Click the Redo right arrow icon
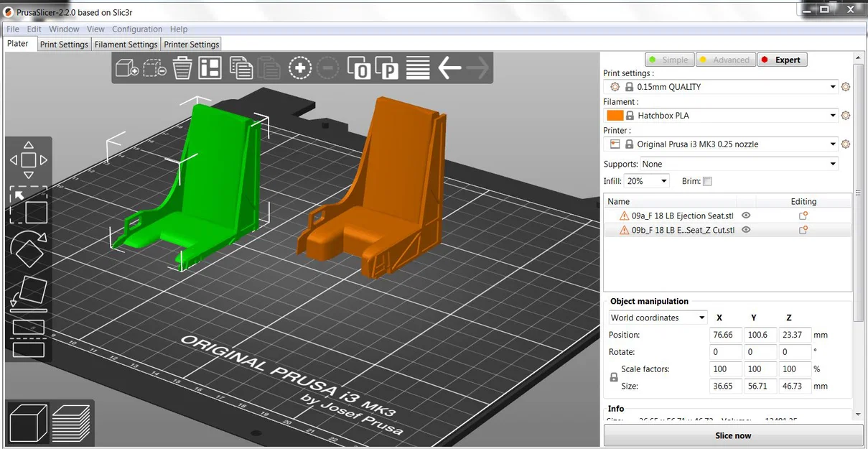Image resolution: width=868 pixels, height=449 pixels. point(477,68)
